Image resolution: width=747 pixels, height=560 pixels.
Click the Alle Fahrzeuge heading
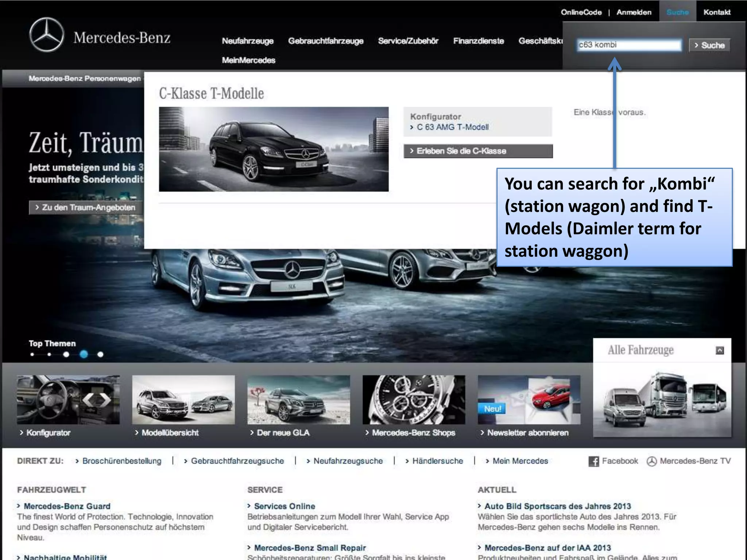(641, 350)
